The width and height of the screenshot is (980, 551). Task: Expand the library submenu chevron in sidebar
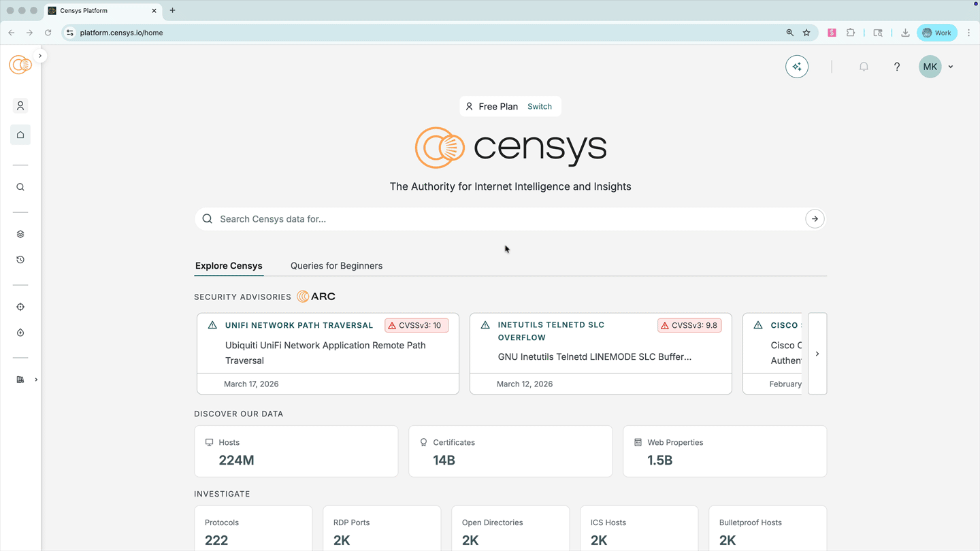click(x=36, y=380)
